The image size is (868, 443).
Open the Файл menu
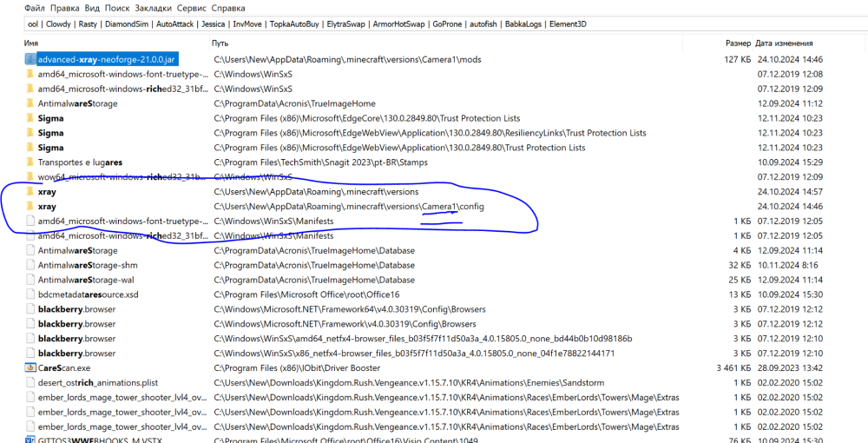click(x=35, y=9)
